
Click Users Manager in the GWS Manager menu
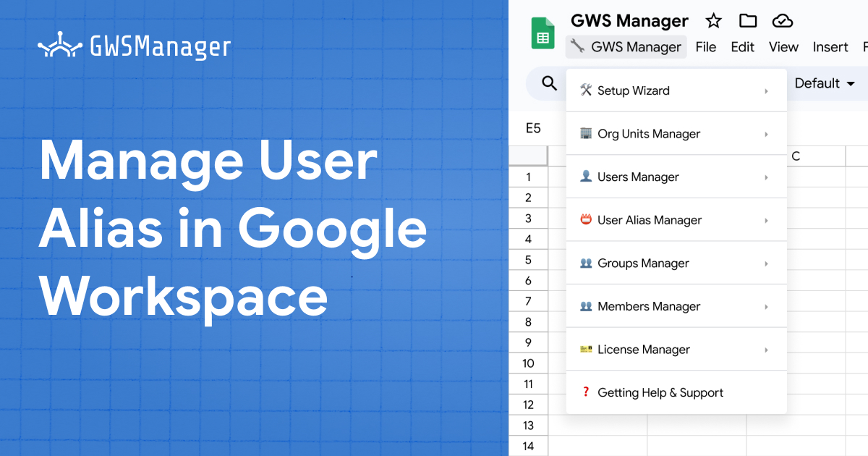[638, 177]
